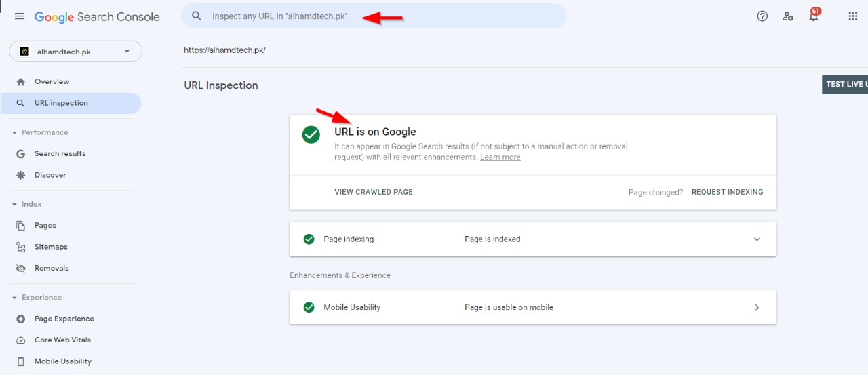
Task: Open users and permissions settings icon
Action: click(x=787, y=16)
